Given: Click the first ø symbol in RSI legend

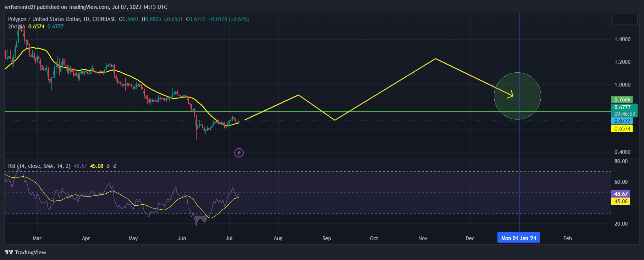Looking at the screenshot, I should (x=108, y=166).
